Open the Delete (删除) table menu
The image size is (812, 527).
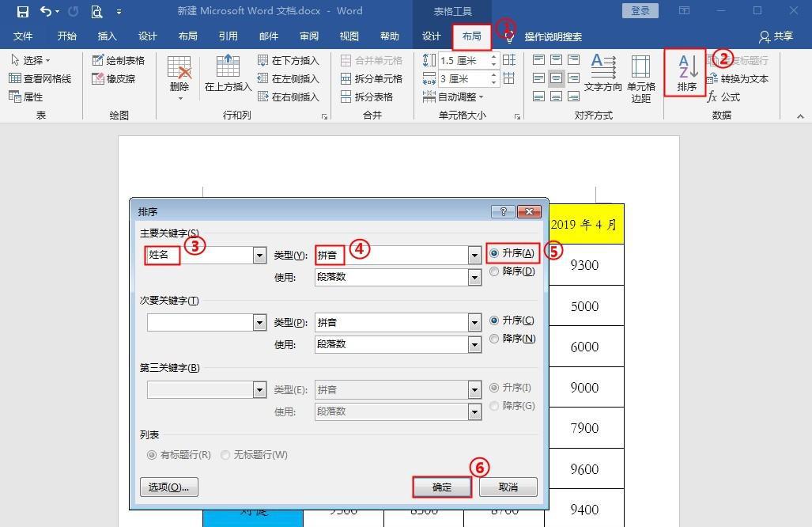pyautogui.click(x=179, y=78)
